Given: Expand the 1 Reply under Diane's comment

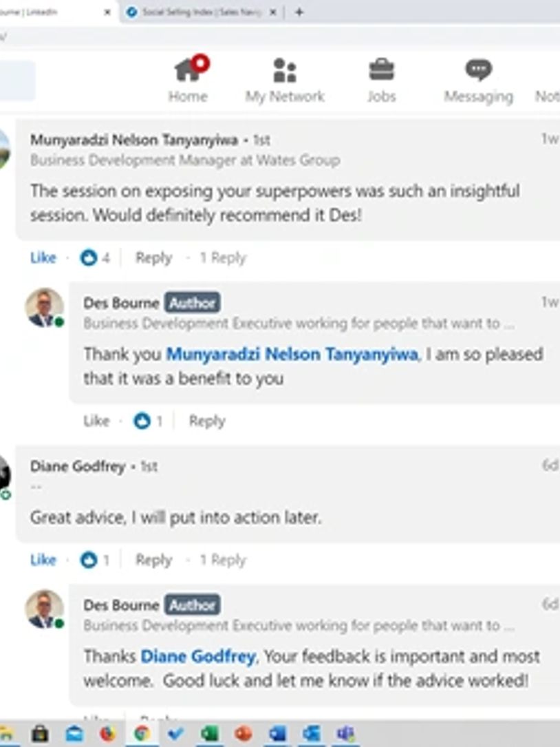Looking at the screenshot, I should (222, 560).
